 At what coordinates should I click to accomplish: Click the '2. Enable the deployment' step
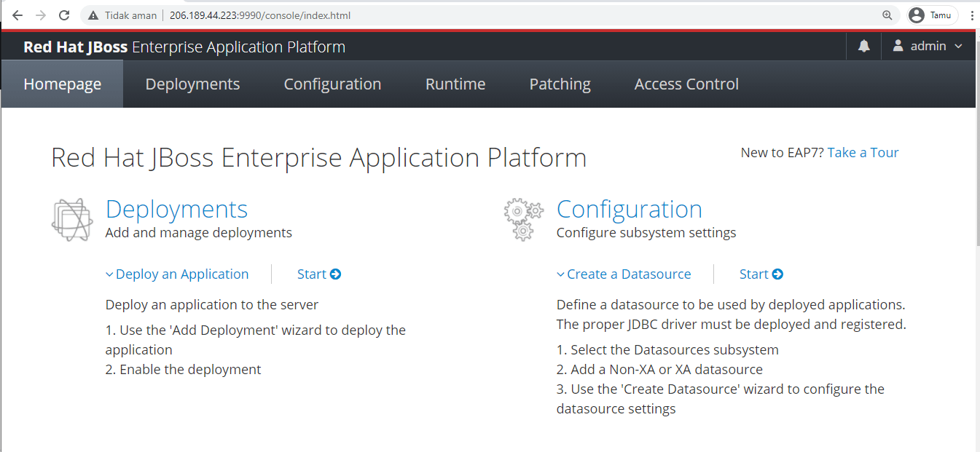184,370
